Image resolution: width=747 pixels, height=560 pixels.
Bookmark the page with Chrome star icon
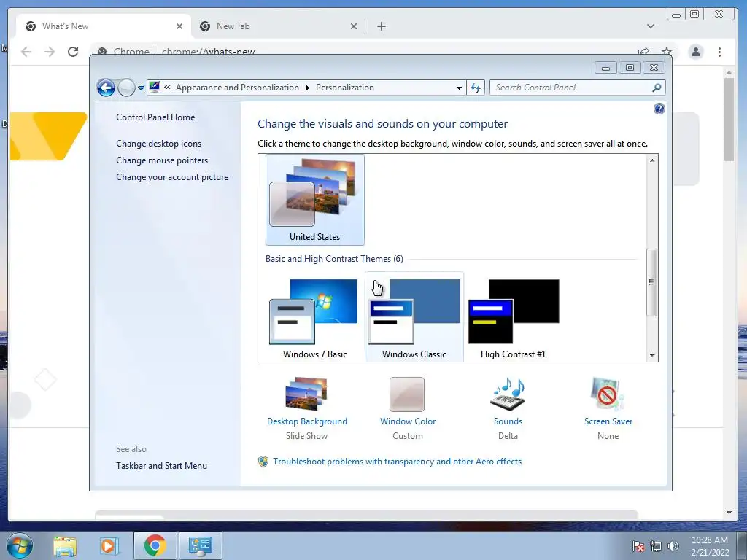pos(667,52)
